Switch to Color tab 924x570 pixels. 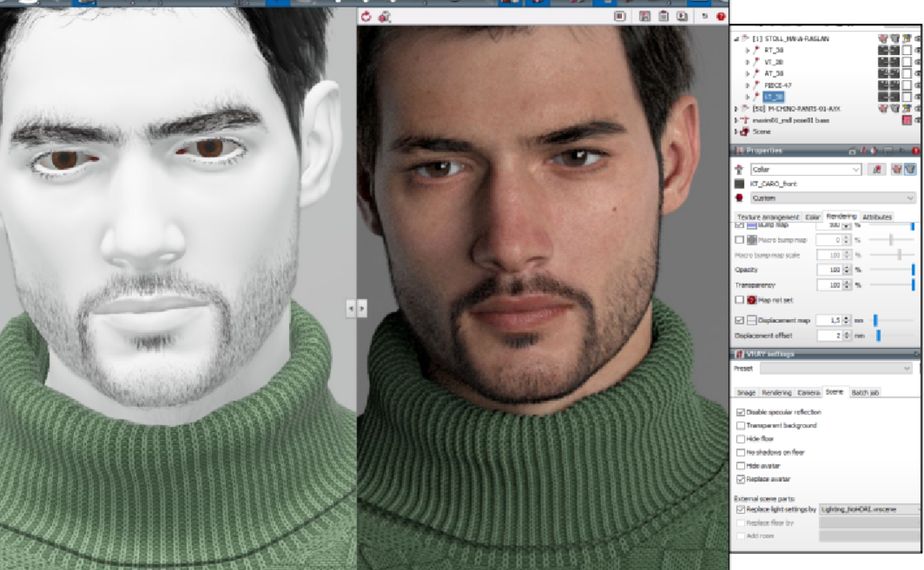point(812,218)
